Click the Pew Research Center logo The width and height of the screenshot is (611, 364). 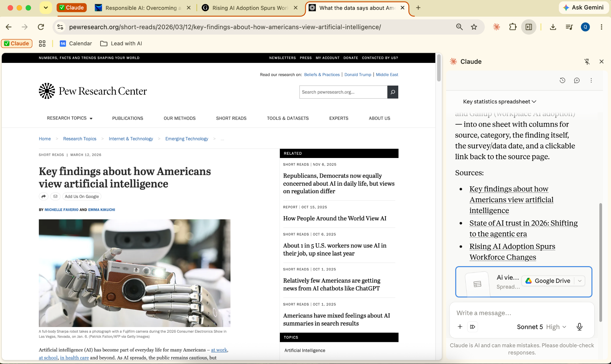pos(93,91)
